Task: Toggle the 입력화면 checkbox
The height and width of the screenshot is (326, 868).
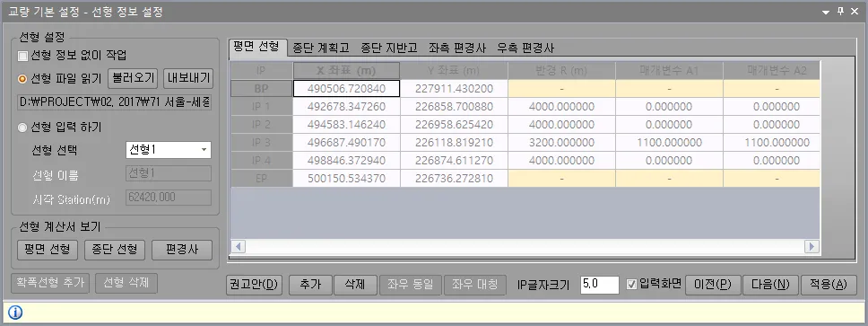Action: pos(631,285)
